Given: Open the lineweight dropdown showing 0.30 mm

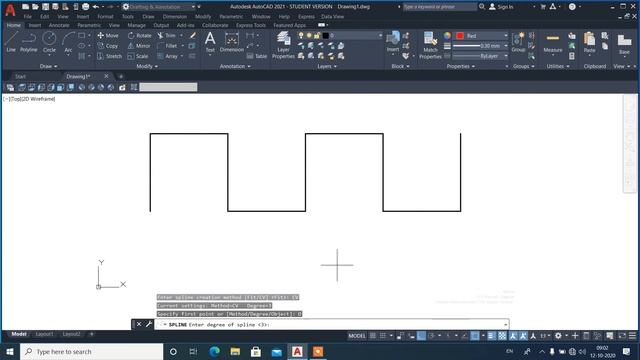Looking at the screenshot, I should [x=480, y=46].
